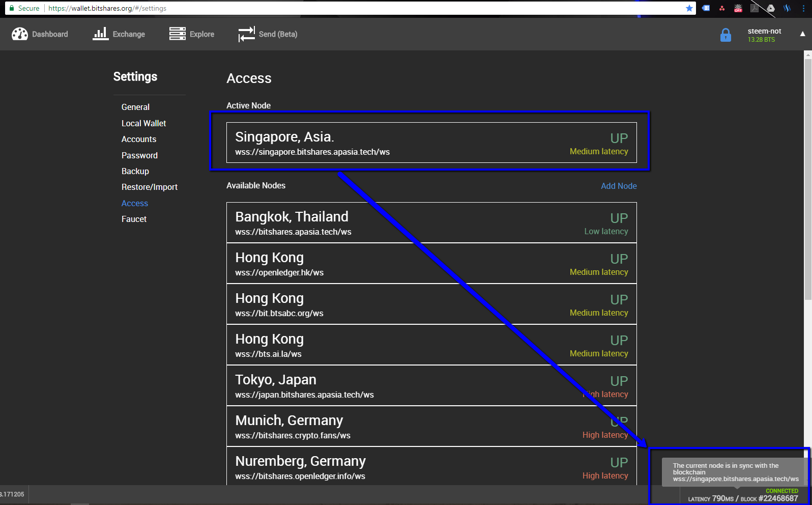Select the Singapore, Asia active node
The image size is (812, 505).
pos(431,143)
